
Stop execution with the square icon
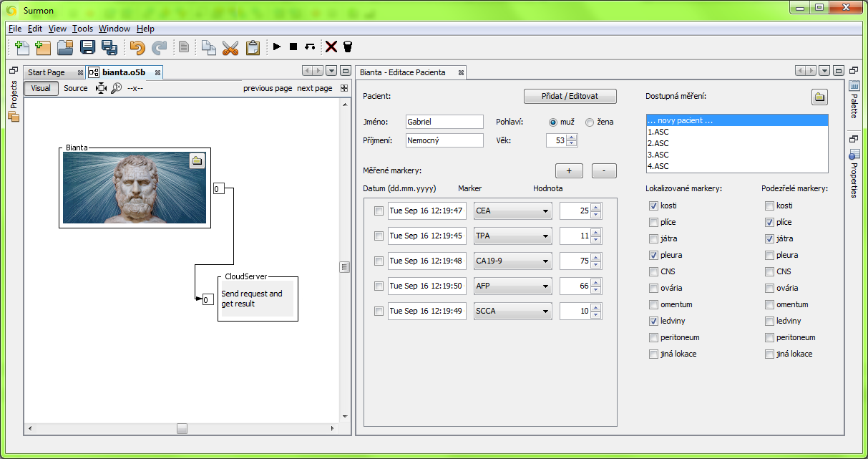click(x=293, y=47)
